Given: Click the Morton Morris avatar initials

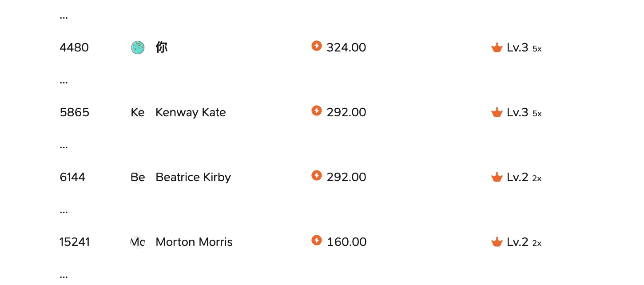Looking at the screenshot, I should click(138, 242).
